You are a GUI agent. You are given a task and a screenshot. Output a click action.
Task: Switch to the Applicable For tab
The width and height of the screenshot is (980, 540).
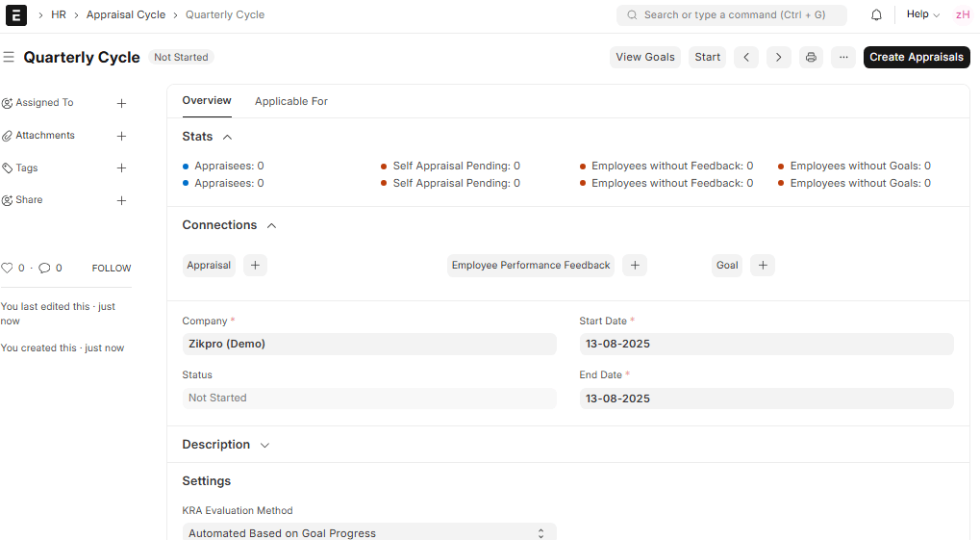(291, 101)
